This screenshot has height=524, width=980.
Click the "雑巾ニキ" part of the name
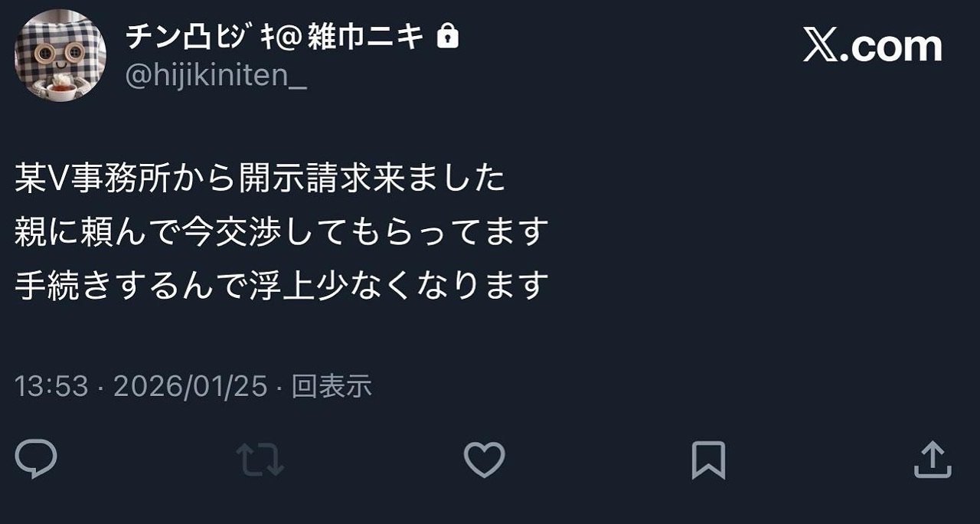tap(366, 36)
